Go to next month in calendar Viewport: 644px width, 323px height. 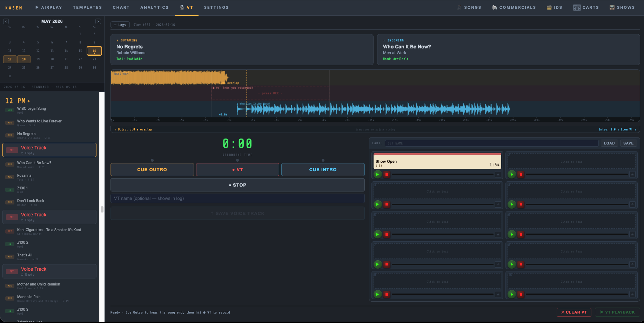click(x=98, y=21)
